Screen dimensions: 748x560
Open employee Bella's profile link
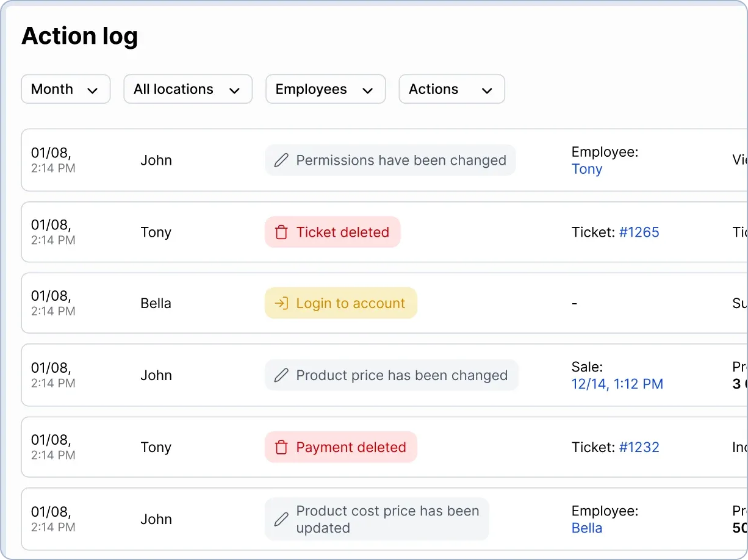click(587, 528)
